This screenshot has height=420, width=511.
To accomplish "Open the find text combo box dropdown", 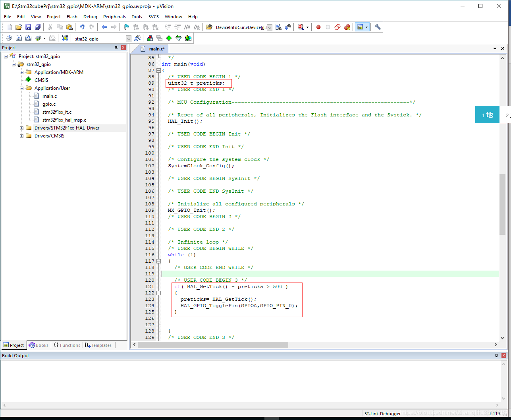I will coord(270,27).
